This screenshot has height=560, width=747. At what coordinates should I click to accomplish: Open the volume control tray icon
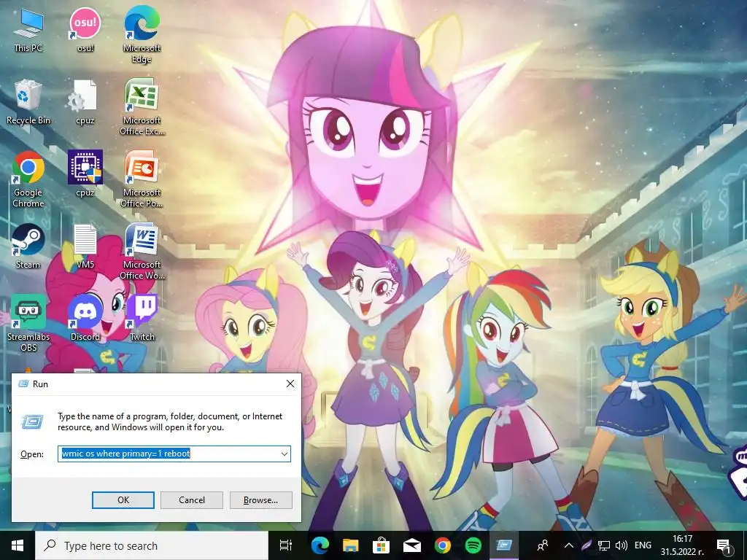coord(622,545)
